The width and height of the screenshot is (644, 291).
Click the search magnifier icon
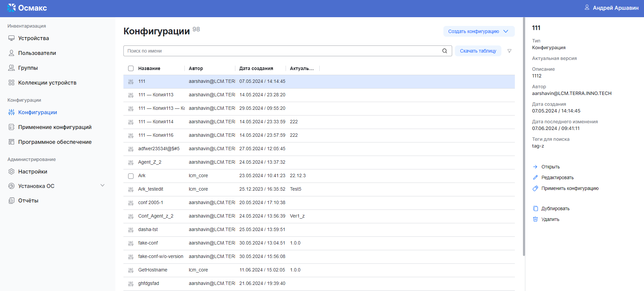(x=445, y=51)
